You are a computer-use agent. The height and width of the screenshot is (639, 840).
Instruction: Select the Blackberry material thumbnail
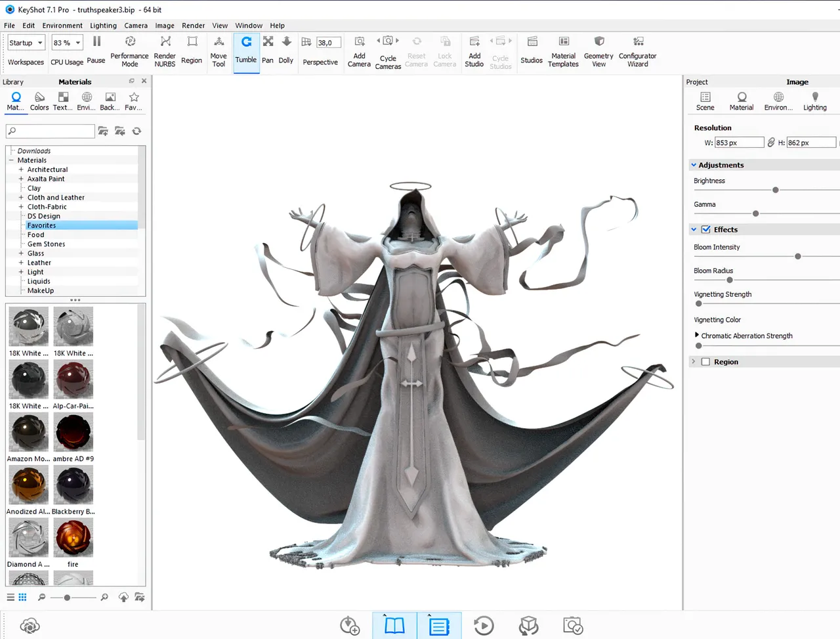click(x=73, y=485)
